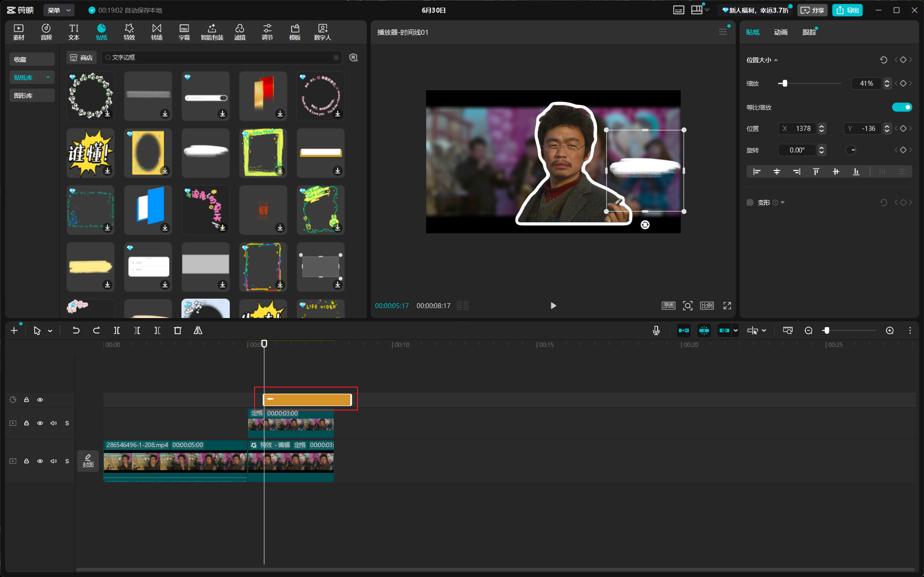Delete the selected clip with trash icon

click(x=177, y=331)
